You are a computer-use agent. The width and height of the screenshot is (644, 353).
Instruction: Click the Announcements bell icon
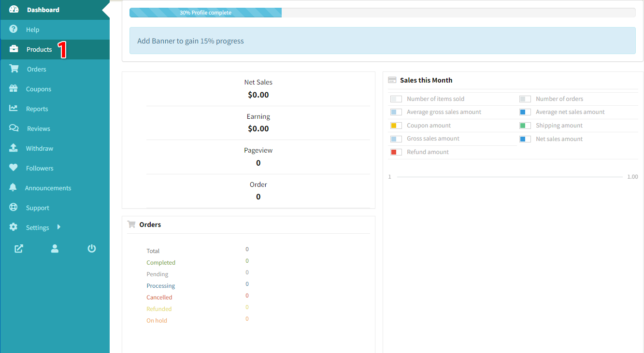click(x=14, y=188)
